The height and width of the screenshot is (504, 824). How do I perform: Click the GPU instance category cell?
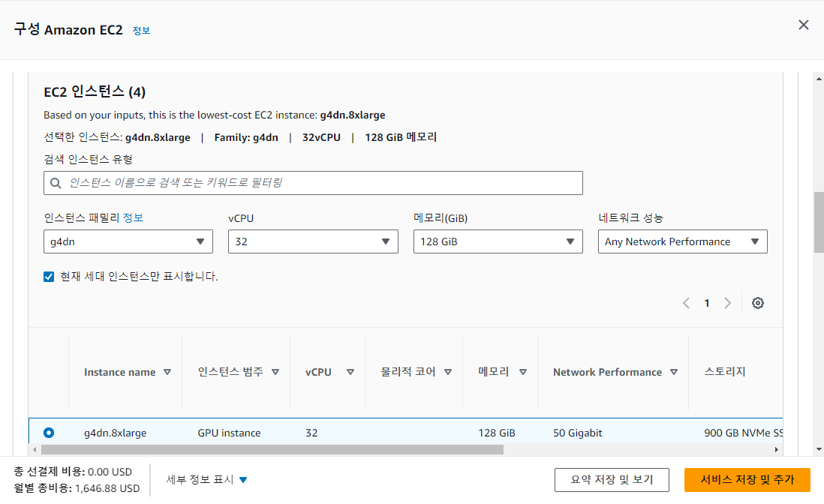[x=229, y=433]
